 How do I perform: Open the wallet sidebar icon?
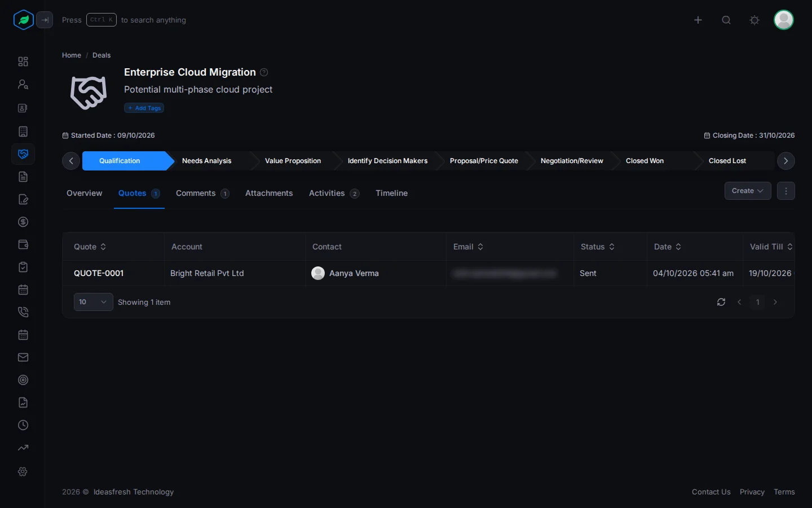click(23, 244)
